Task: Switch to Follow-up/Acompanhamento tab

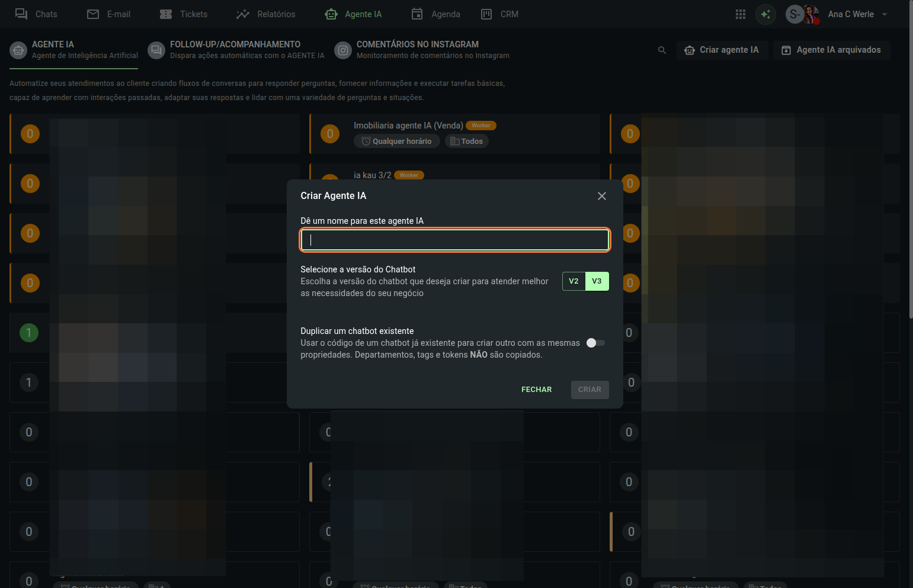Action: [235, 50]
